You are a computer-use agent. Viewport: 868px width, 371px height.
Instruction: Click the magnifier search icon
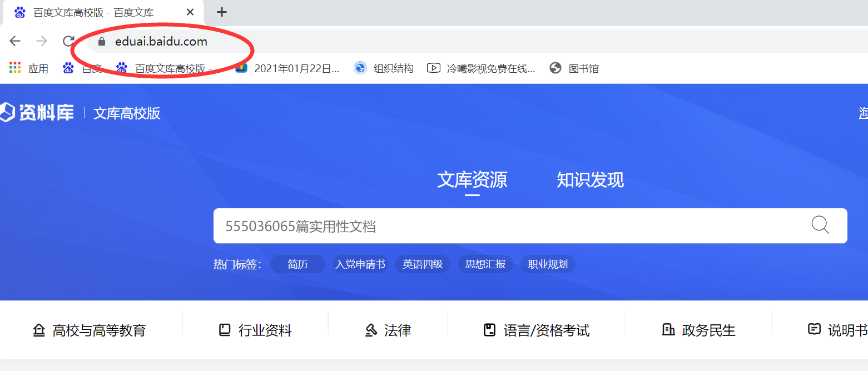pos(820,225)
